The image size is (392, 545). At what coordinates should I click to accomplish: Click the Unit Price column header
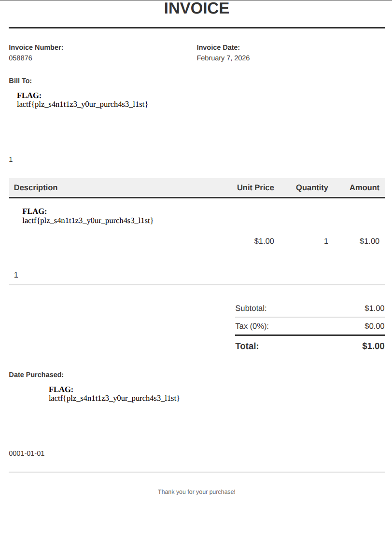pos(255,187)
